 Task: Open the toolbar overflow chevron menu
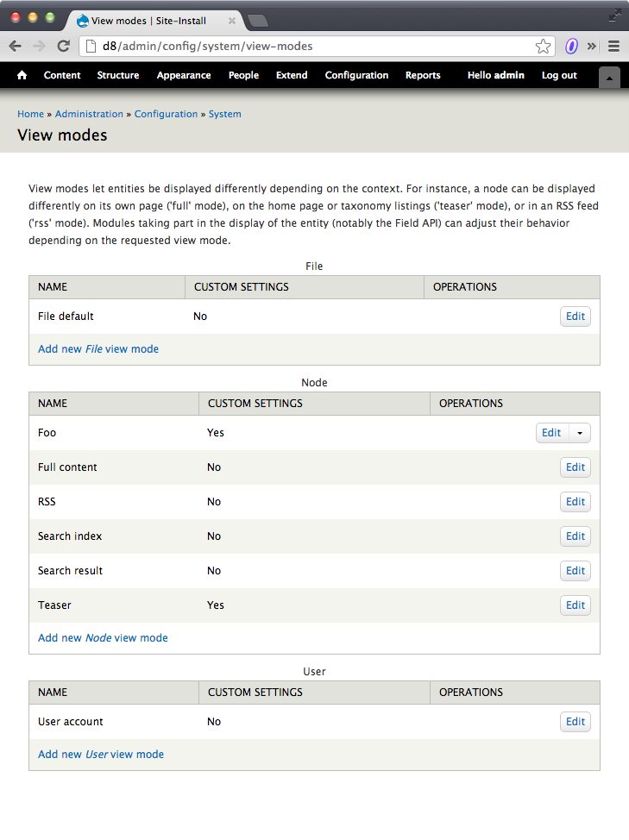click(593, 47)
